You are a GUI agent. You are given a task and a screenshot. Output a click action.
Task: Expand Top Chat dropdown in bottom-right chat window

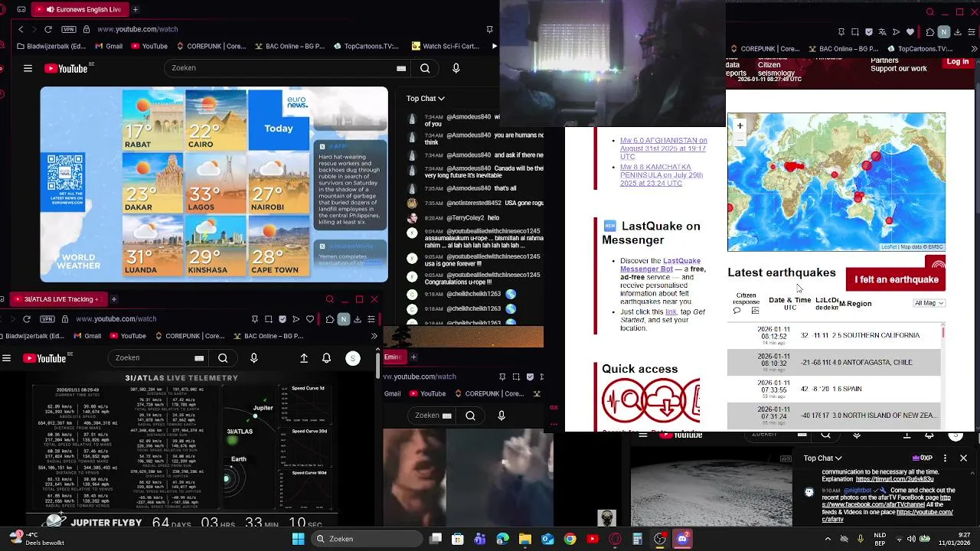point(823,458)
